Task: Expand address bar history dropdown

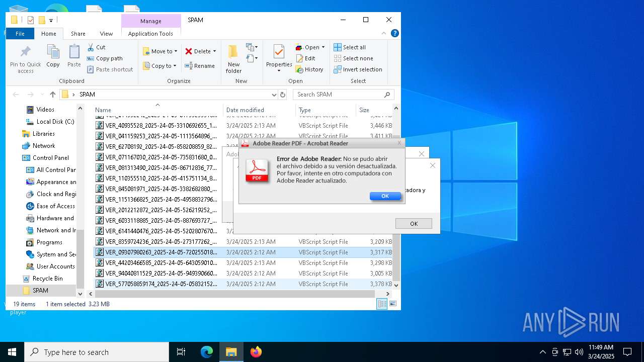Action: pos(274,95)
